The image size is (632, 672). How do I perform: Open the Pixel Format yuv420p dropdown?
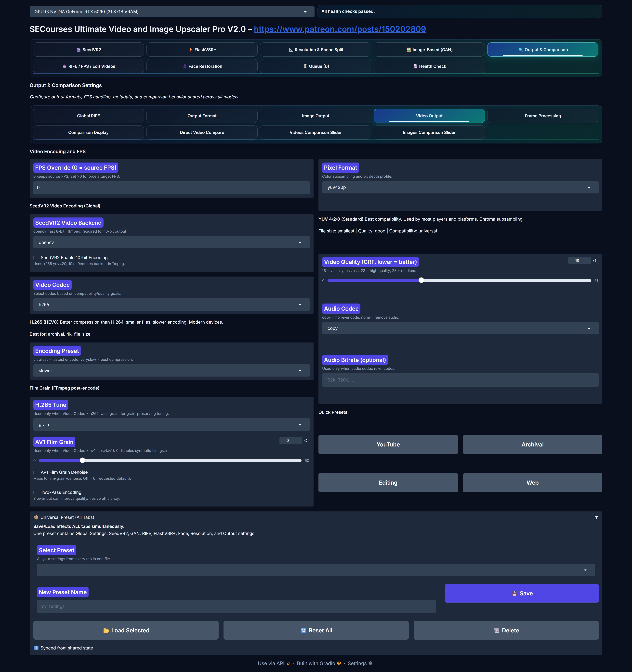point(460,187)
